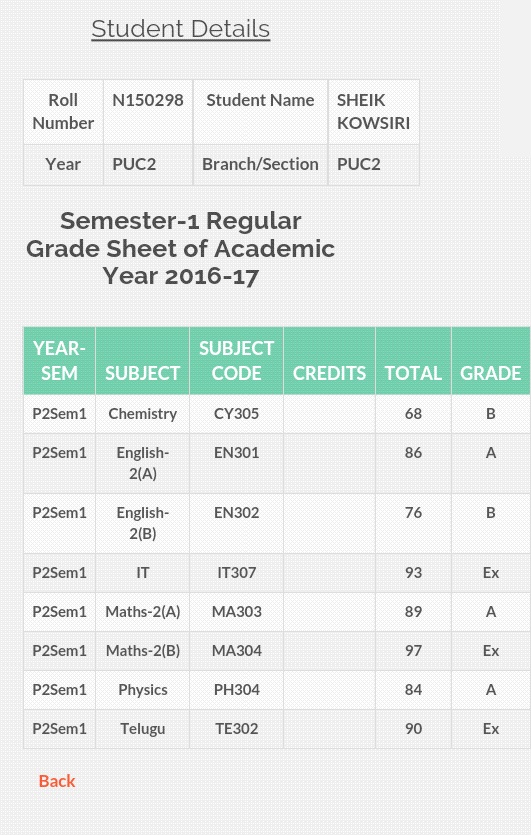Click the TOTAL column header
The width and height of the screenshot is (531, 835).
(413, 361)
